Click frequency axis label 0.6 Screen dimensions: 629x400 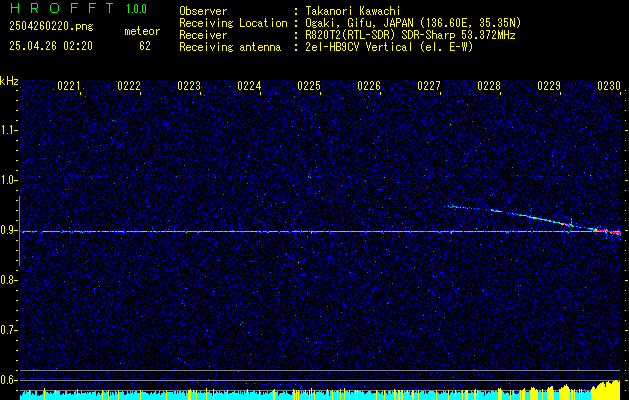(x=9, y=380)
